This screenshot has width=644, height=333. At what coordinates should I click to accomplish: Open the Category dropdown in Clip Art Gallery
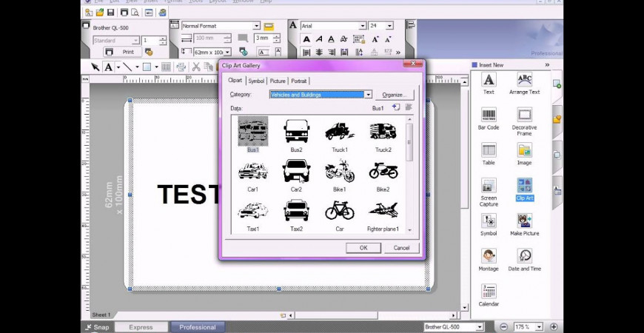(369, 95)
